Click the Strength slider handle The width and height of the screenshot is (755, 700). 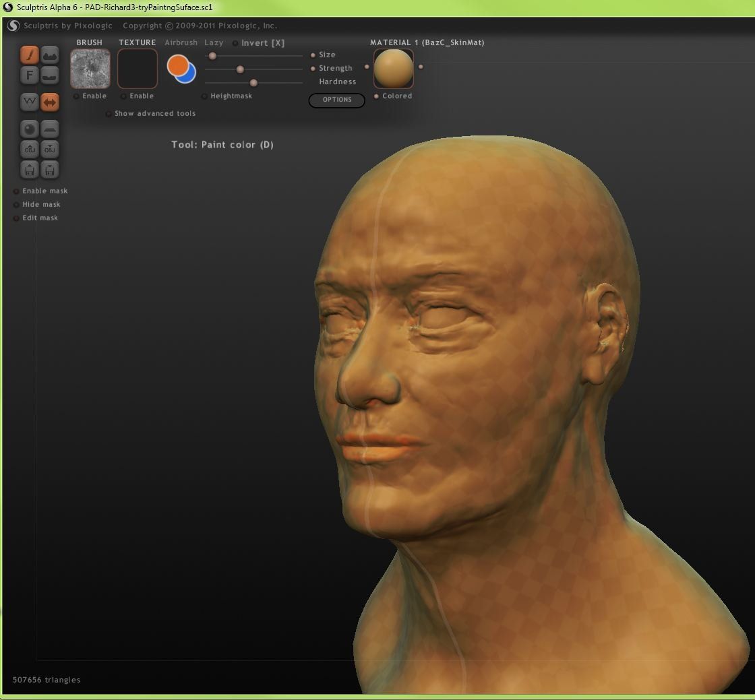click(x=240, y=69)
